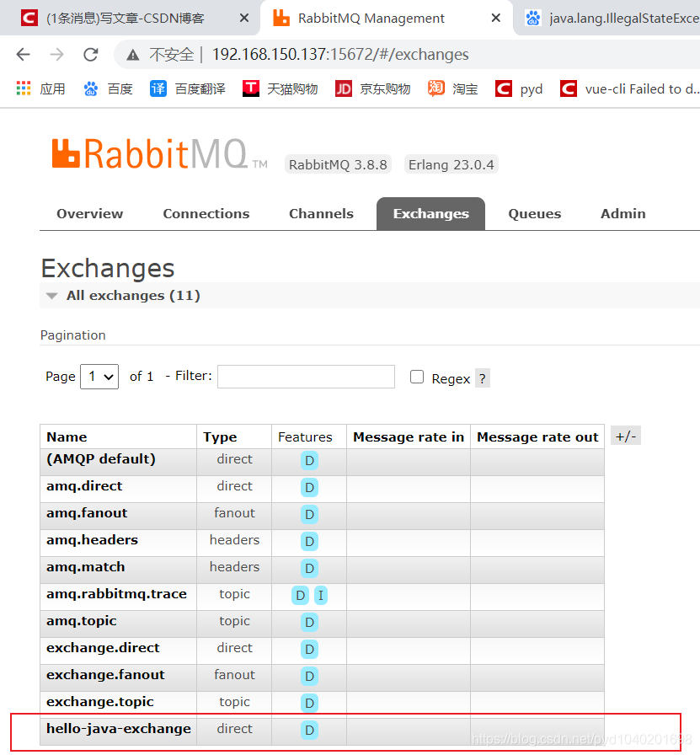Click the D badge of (AMQP default)
The height and width of the screenshot is (755, 700).
click(x=309, y=461)
